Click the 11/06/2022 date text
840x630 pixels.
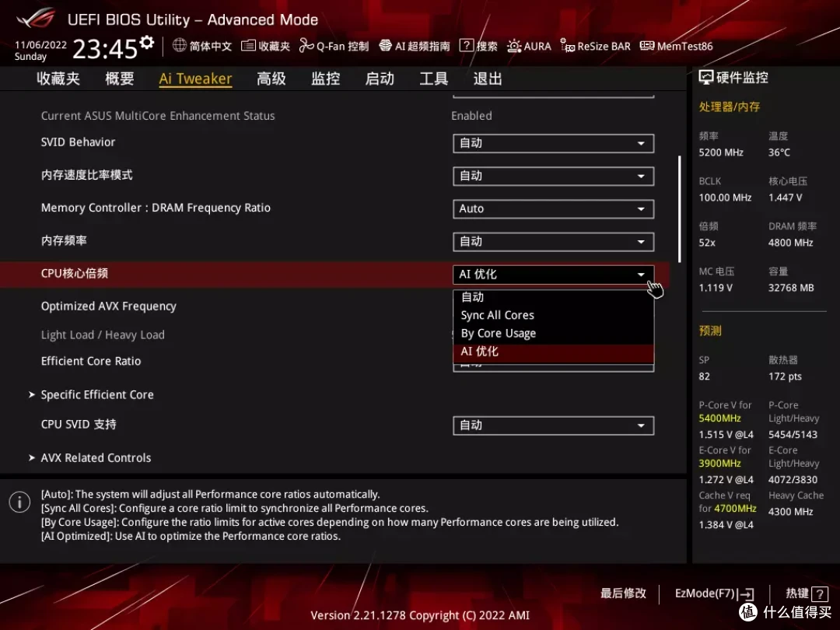[x=40, y=45]
